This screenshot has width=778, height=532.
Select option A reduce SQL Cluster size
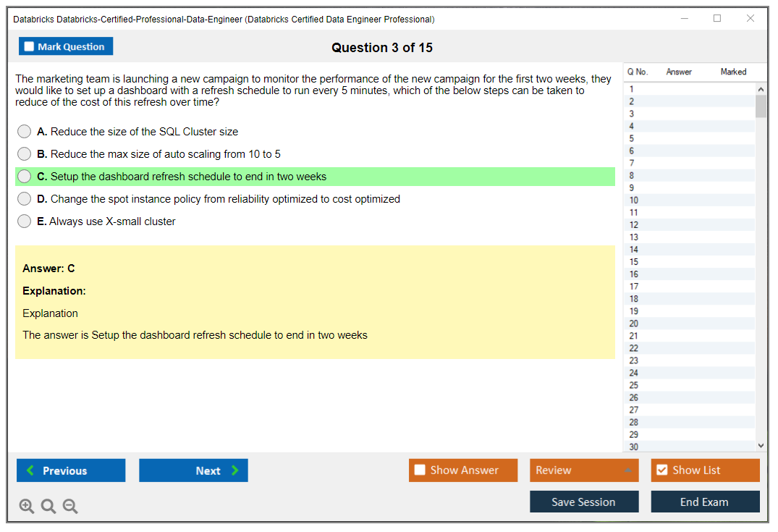tap(25, 132)
